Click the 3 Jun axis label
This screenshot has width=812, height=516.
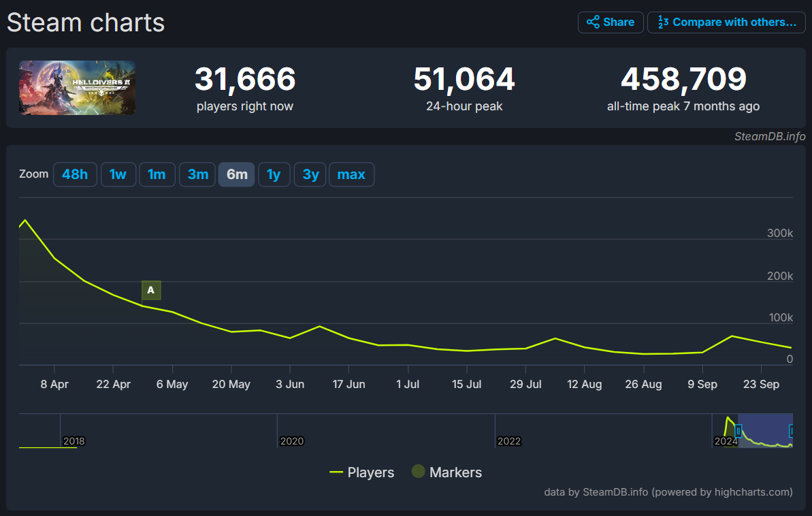[x=290, y=385]
